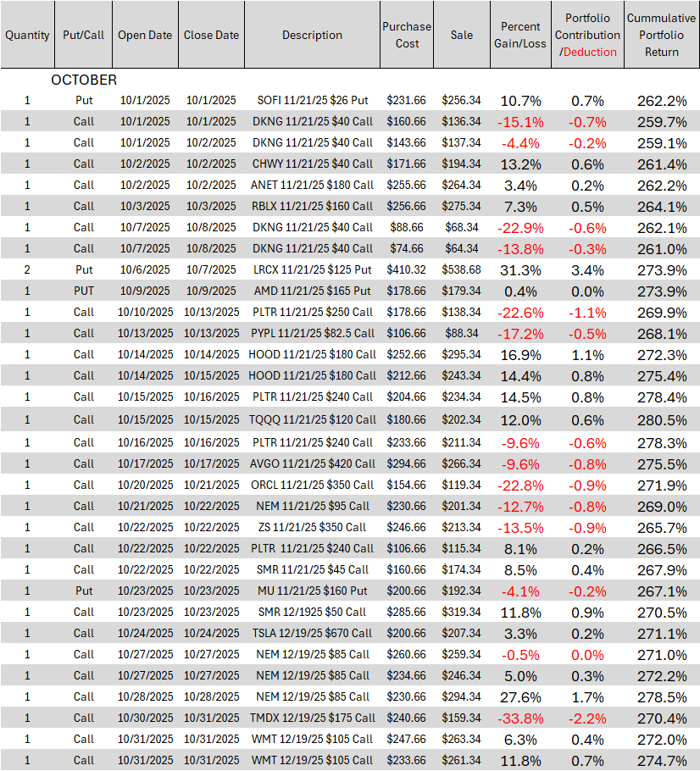Click the 10/6/2025 open date cell
The width and height of the screenshot is (700, 771).
(x=145, y=269)
